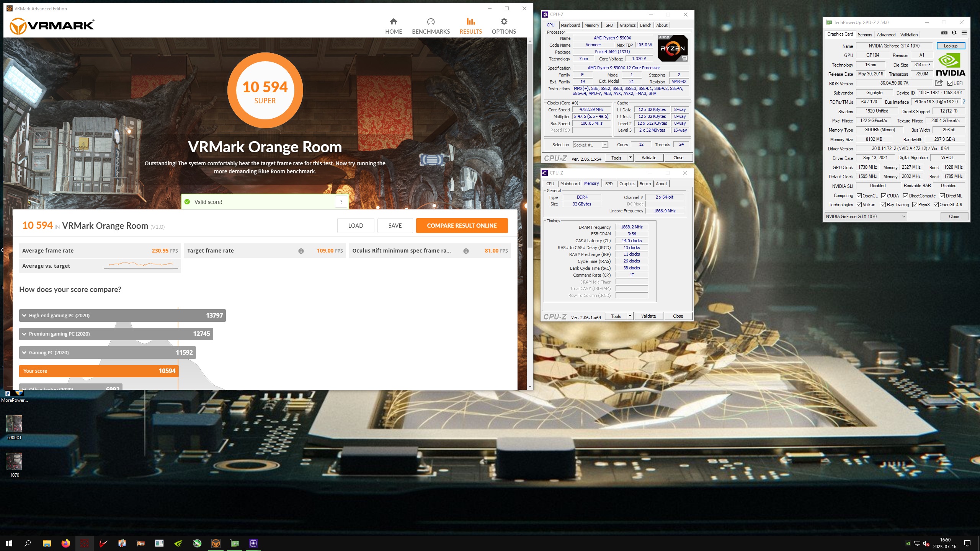The width and height of the screenshot is (980, 551).
Task: Click the VRMark logo
Action: tap(52, 26)
